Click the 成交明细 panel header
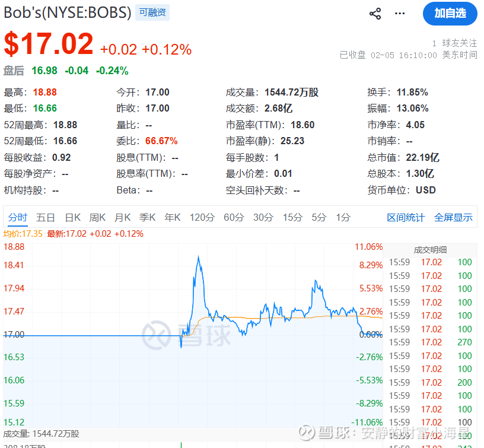This screenshot has height=448, width=484. coord(430,250)
